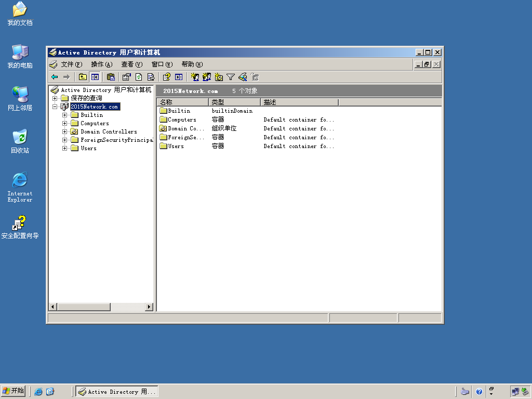Expand the Users tree node

click(x=64, y=148)
